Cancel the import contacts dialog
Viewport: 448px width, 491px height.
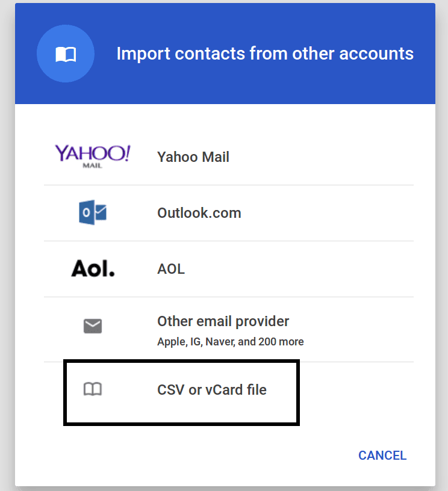[x=382, y=455]
